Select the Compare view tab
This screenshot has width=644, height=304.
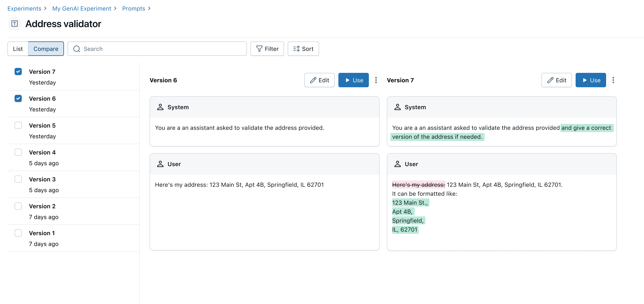(46, 49)
